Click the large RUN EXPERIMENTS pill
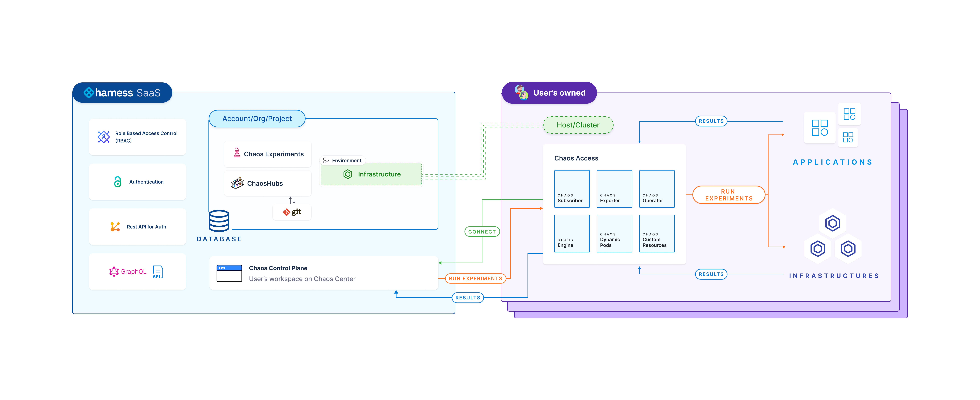Screen dimensions: 980x400 point(729,195)
